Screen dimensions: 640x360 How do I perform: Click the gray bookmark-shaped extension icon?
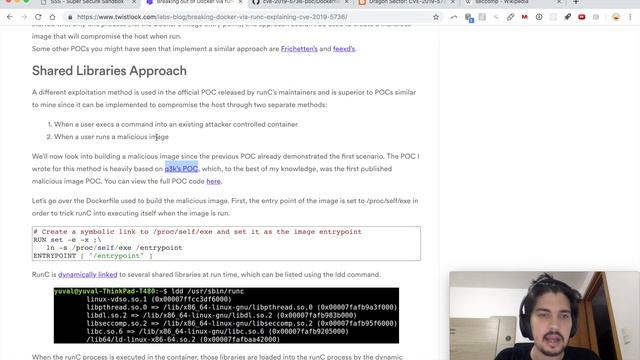click(x=482, y=17)
